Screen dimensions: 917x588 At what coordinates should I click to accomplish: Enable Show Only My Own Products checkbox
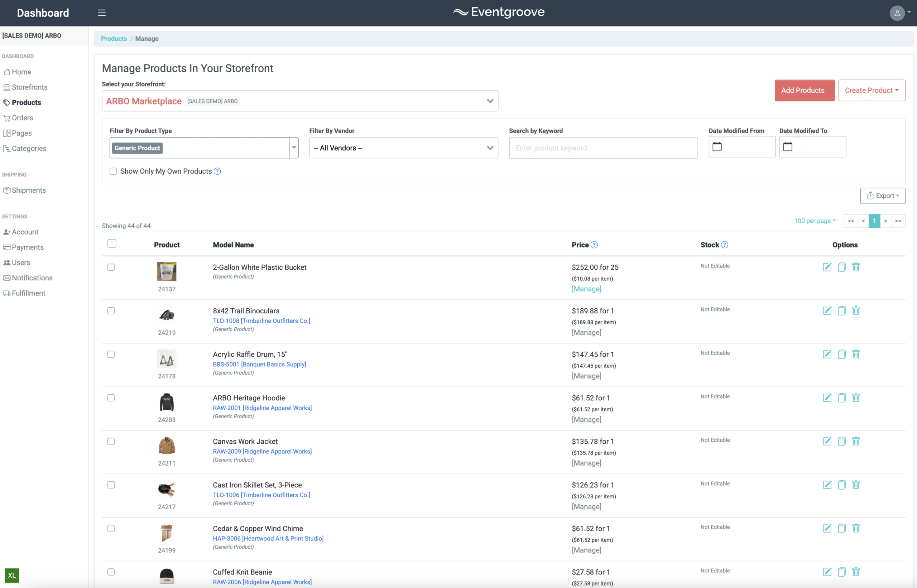click(x=113, y=171)
